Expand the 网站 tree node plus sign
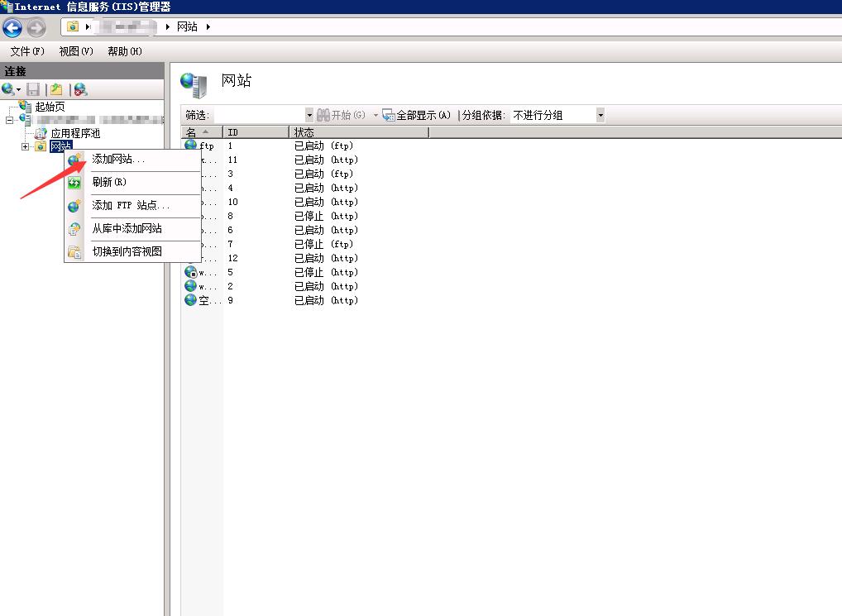The height and width of the screenshot is (616, 842). click(x=25, y=146)
